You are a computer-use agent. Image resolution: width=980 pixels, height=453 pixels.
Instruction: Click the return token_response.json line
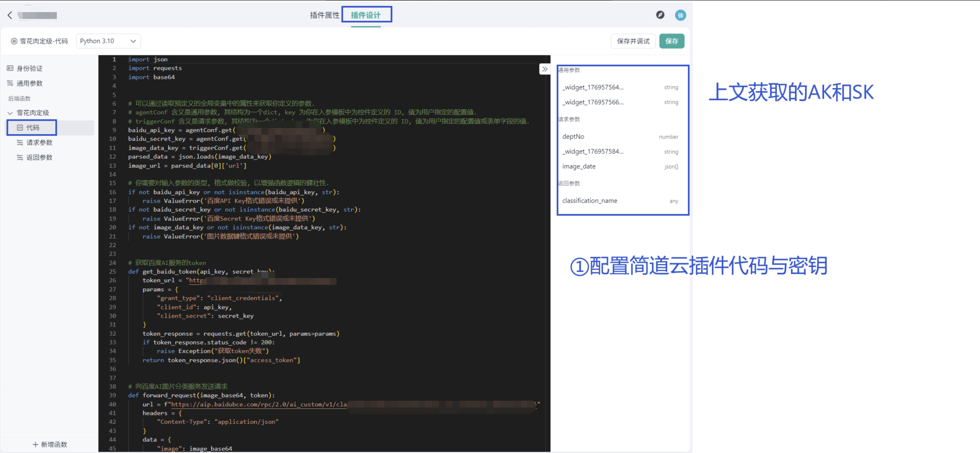221,360
